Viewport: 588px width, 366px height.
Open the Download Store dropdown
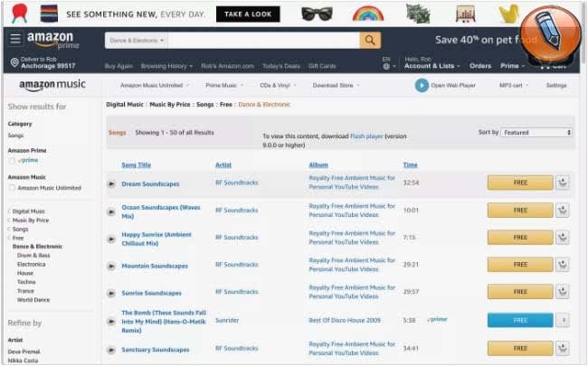(336, 86)
